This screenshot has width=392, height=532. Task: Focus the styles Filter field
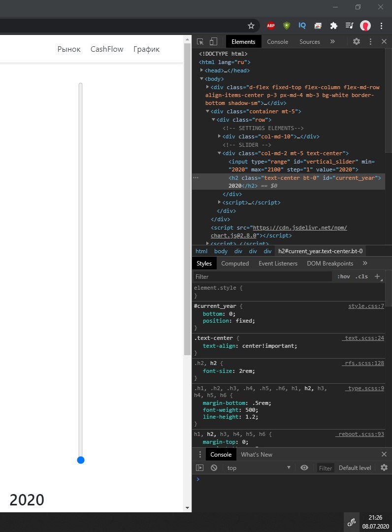coord(262,276)
